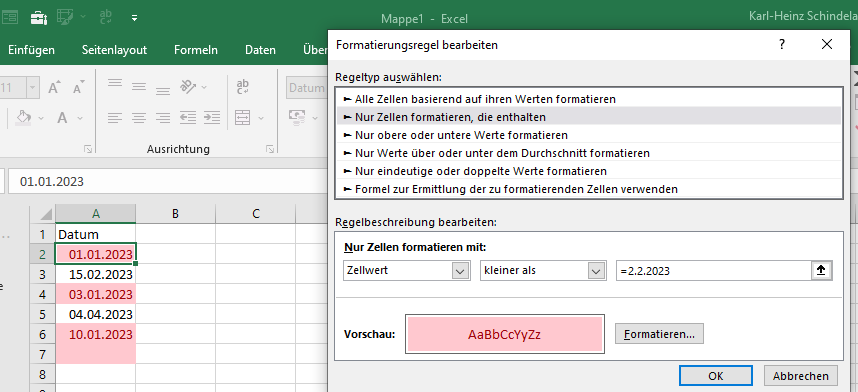This screenshot has width=858, height=392.
Task: Open the Formeln ribbon tab
Action: [196, 50]
